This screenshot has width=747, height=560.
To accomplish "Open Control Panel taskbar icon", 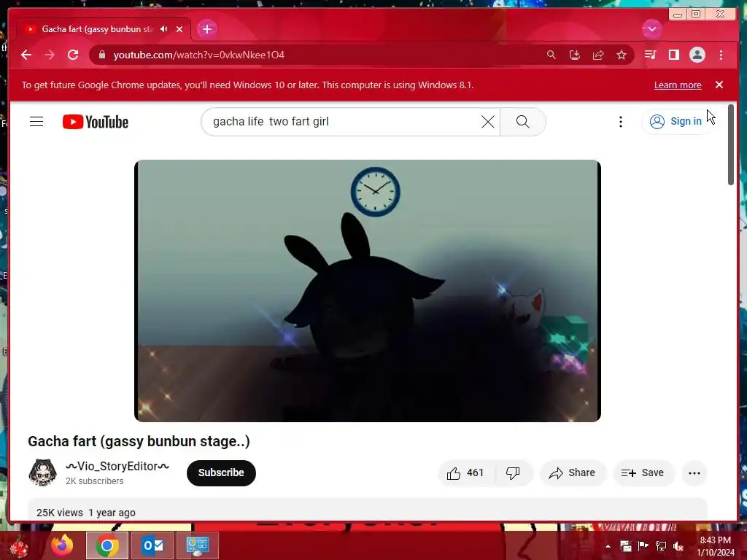I will click(x=197, y=545).
